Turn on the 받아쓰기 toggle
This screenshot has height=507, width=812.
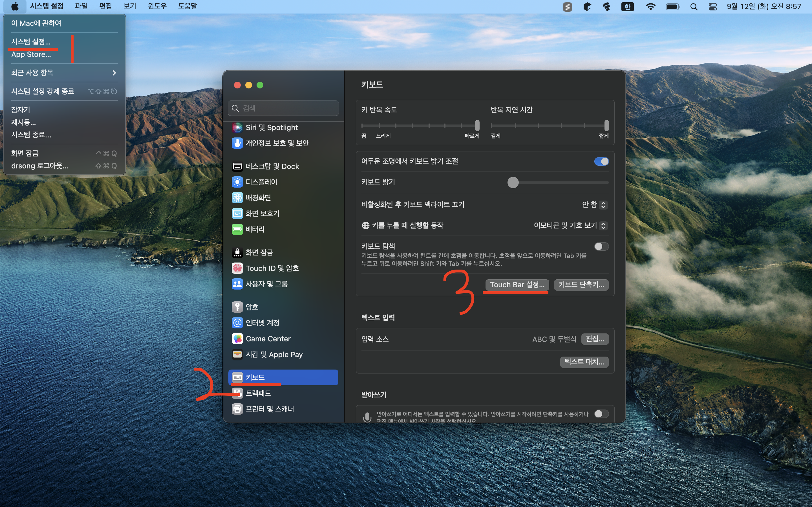point(601,414)
